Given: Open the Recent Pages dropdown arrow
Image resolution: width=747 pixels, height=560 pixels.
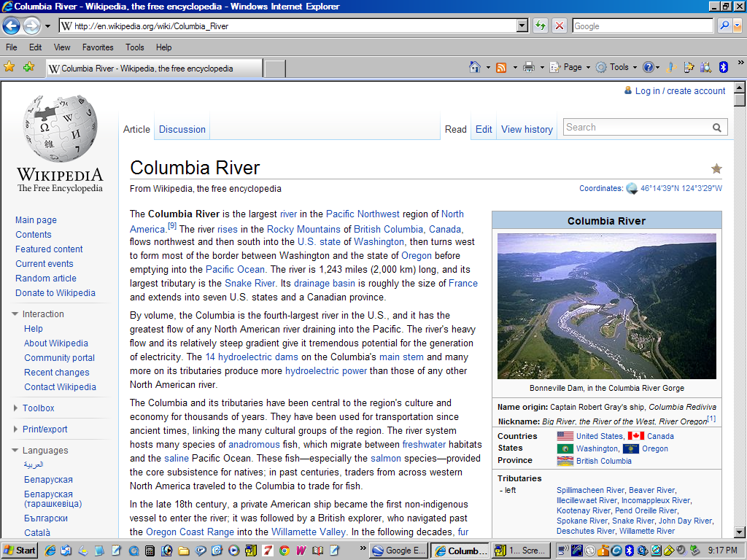Looking at the screenshot, I should click(x=47, y=26).
